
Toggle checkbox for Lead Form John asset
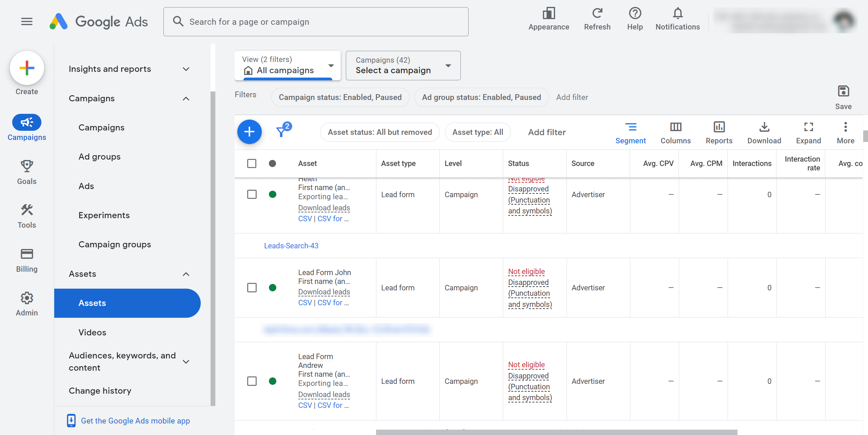[252, 287]
